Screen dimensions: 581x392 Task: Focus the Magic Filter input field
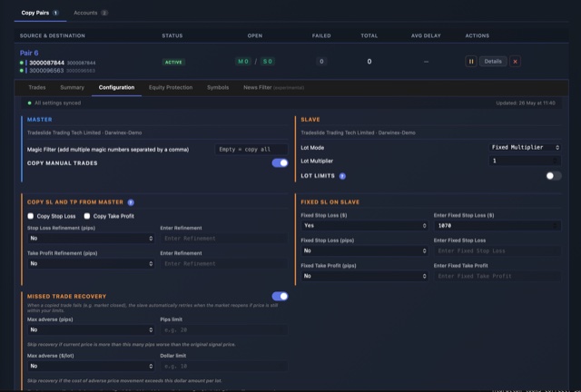(x=251, y=150)
